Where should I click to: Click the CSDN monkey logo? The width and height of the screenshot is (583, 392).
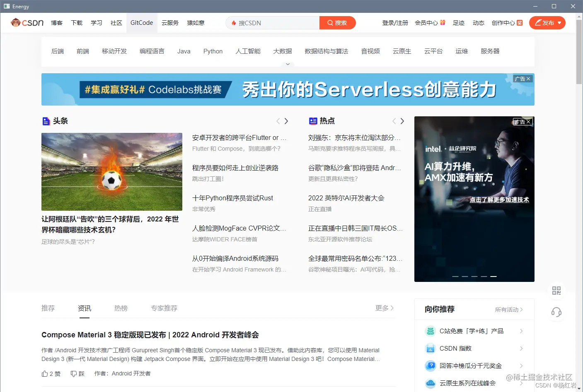pyautogui.click(x=27, y=23)
